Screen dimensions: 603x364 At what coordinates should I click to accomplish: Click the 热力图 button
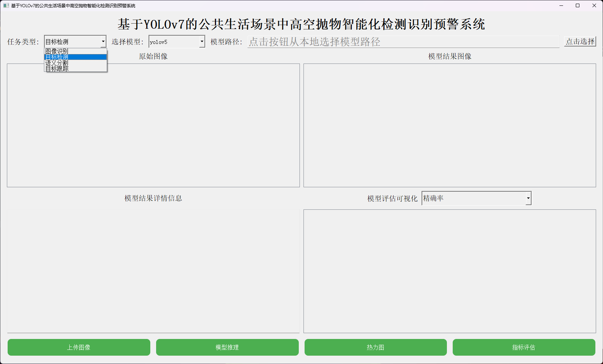pos(376,347)
